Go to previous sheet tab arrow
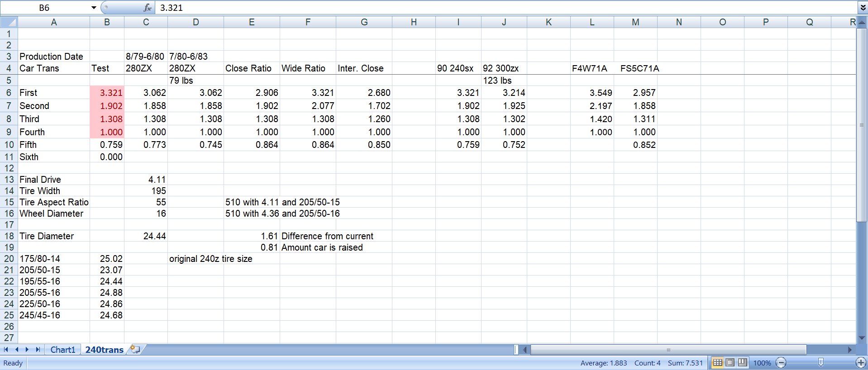The image size is (868, 370). [17, 350]
